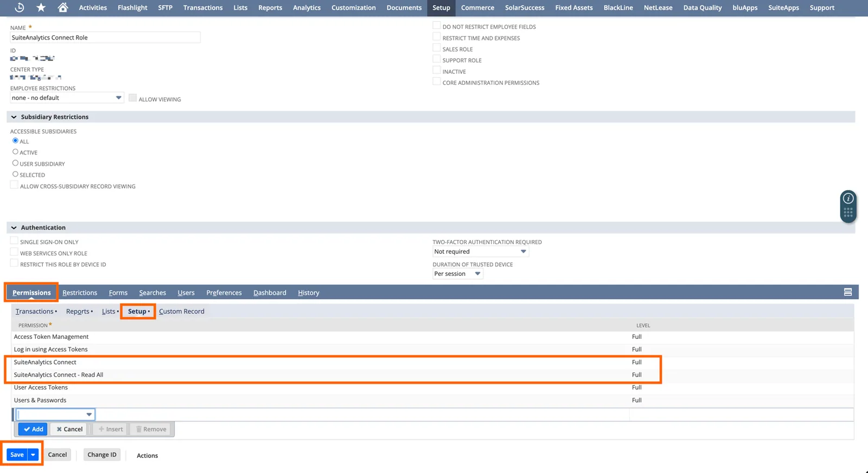Open the Custom Record subtab
The image size is (868, 473).
point(182,311)
